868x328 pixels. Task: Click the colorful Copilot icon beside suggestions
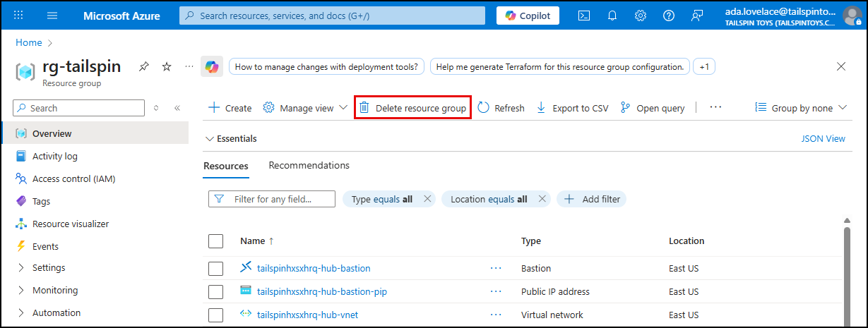(x=212, y=66)
